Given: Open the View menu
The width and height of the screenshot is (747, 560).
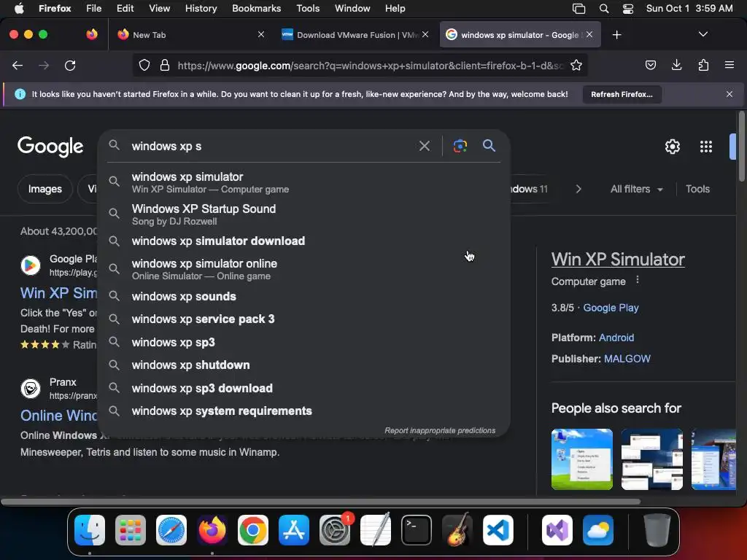Looking at the screenshot, I should 159,9.
